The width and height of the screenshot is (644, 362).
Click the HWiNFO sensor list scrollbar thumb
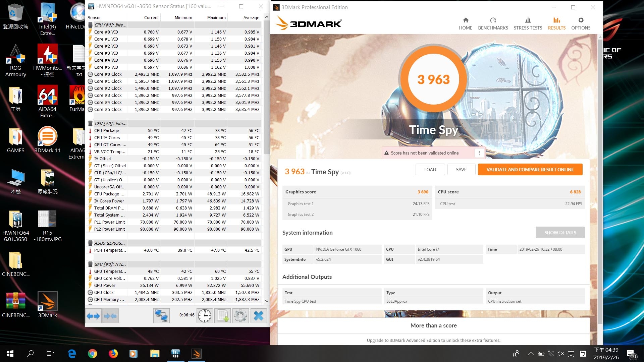tap(267, 87)
